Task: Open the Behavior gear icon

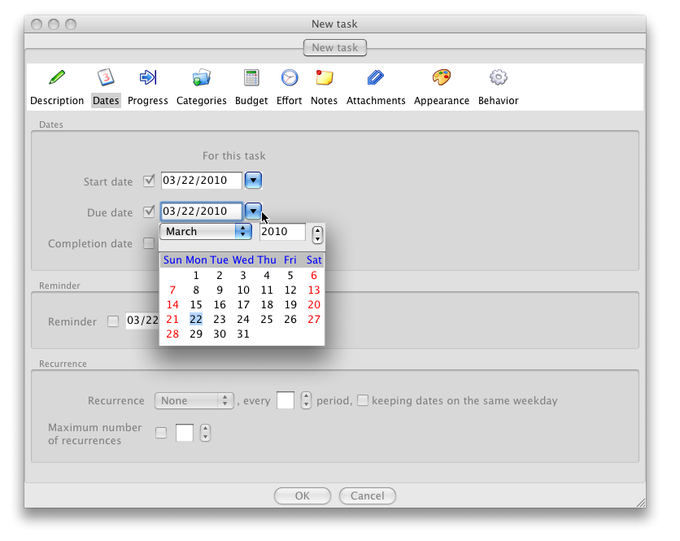Action: point(498,78)
